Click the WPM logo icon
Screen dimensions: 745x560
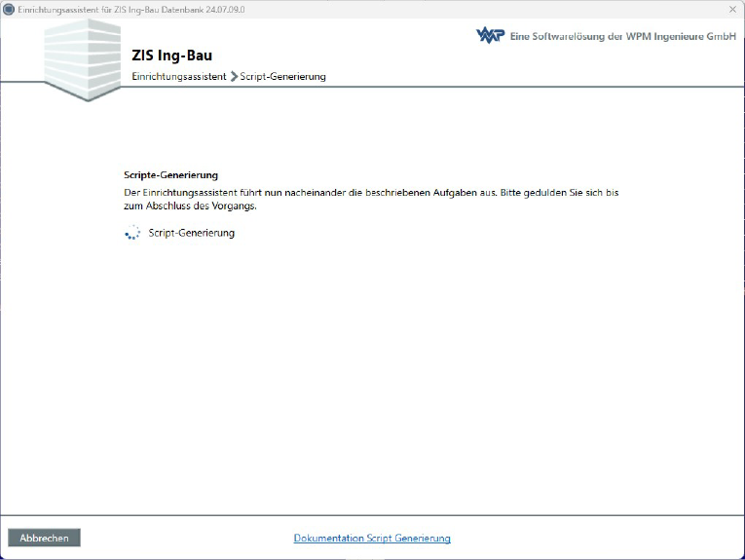[490, 36]
